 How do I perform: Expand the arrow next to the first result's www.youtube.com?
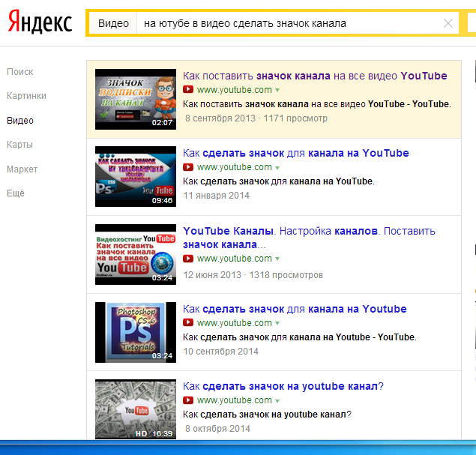coord(277,90)
